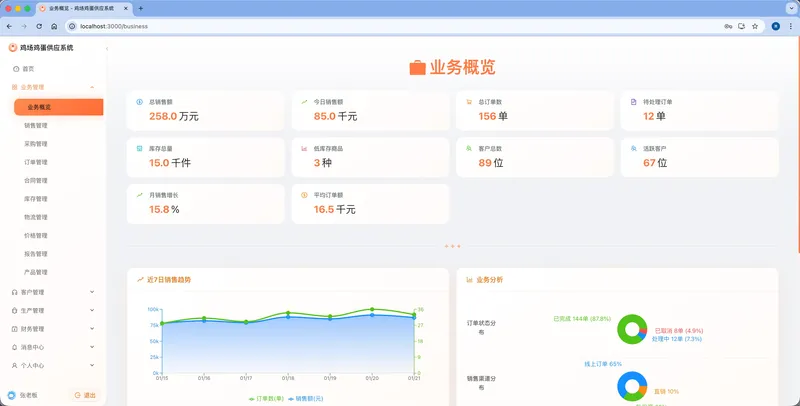800x406 pixels.
Task: Click the 处理中 12单 (7.3%) label
Action: tap(677, 339)
